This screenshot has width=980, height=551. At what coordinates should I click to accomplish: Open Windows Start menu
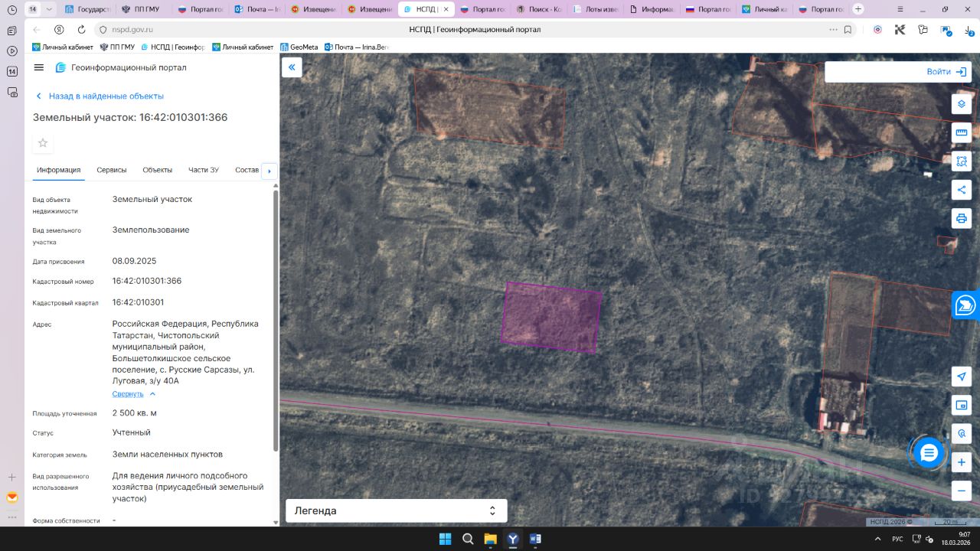[x=445, y=539]
